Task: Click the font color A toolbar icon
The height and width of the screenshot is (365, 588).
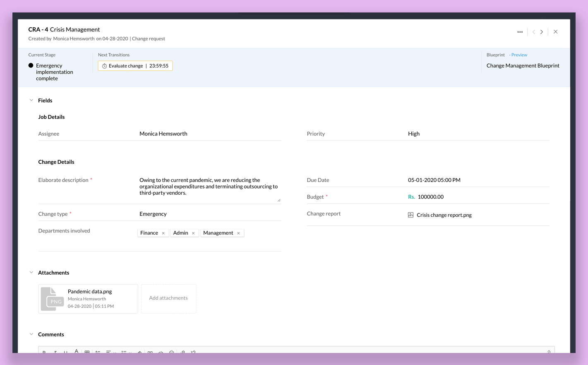Action: [x=76, y=351]
